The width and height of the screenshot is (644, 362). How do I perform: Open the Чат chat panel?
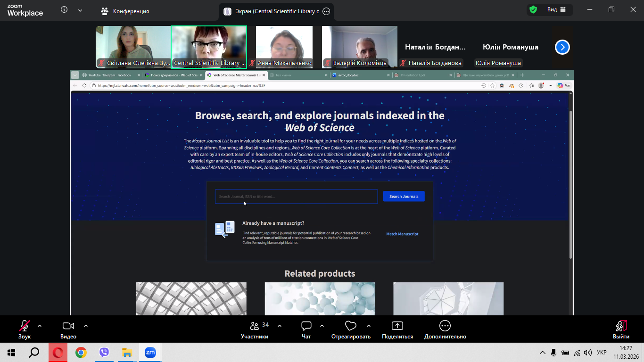pos(306,326)
